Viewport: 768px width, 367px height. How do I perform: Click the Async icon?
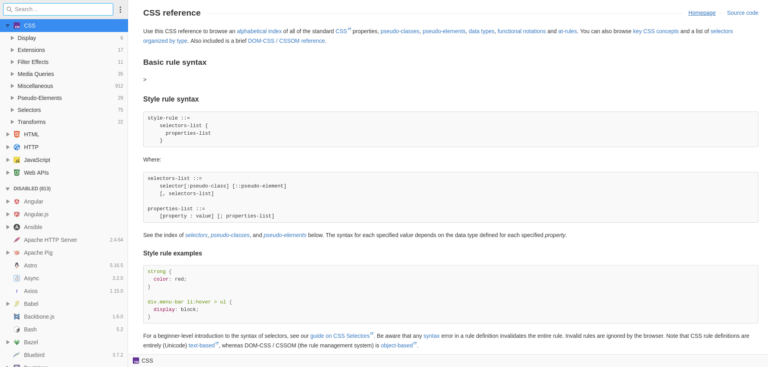click(x=17, y=278)
